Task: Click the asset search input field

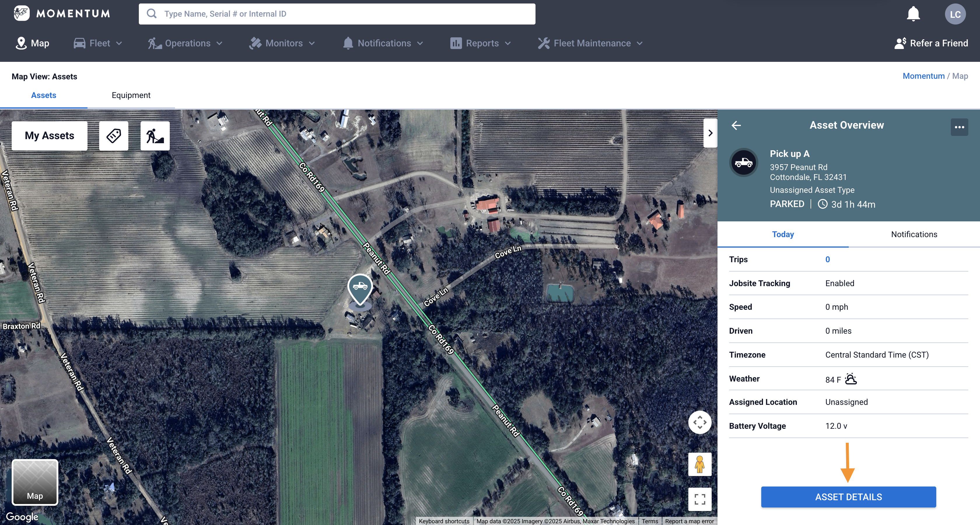Action: [x=337, y=14]
